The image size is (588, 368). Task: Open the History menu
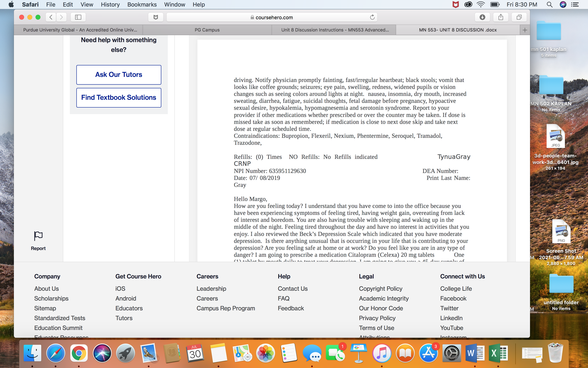coord(110,4)
